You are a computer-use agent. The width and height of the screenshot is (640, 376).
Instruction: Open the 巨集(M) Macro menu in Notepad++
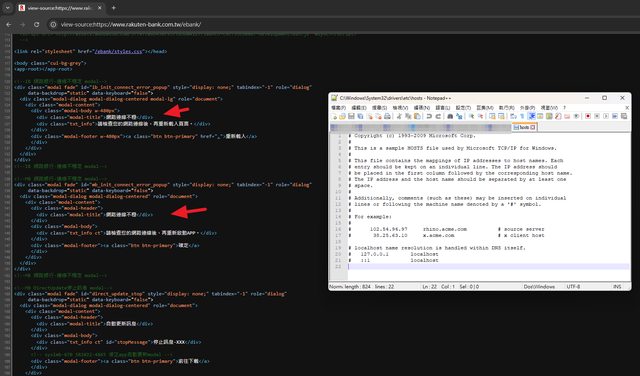pos(485,108)
